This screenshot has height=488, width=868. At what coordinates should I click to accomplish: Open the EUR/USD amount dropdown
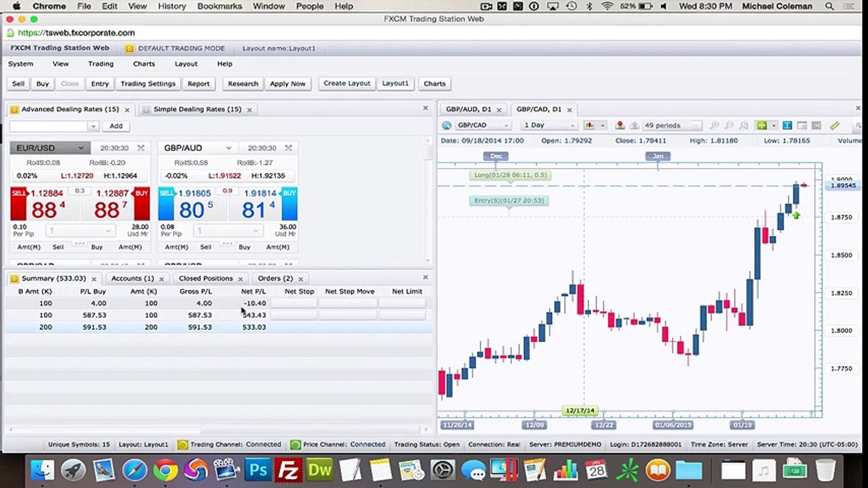108,231
